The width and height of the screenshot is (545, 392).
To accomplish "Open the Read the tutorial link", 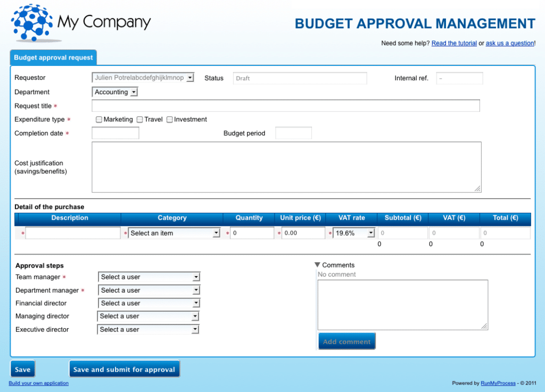I will click(454, 43).
